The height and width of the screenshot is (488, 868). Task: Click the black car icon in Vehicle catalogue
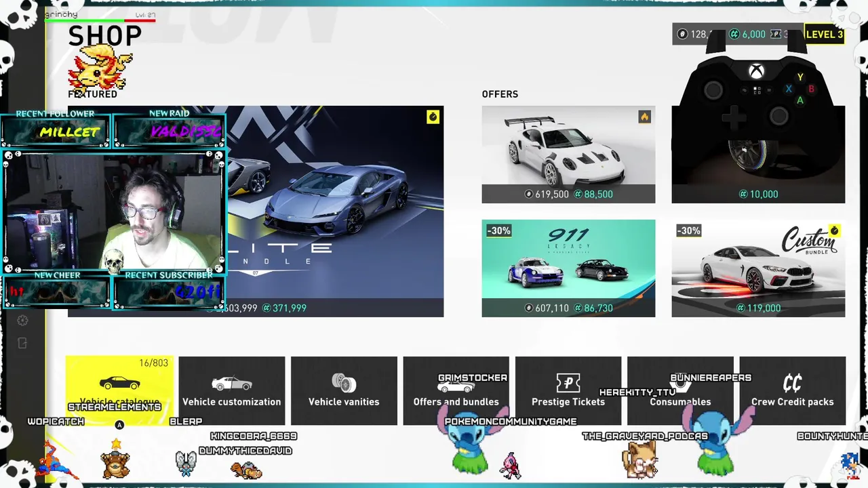[x=119, y=383]
